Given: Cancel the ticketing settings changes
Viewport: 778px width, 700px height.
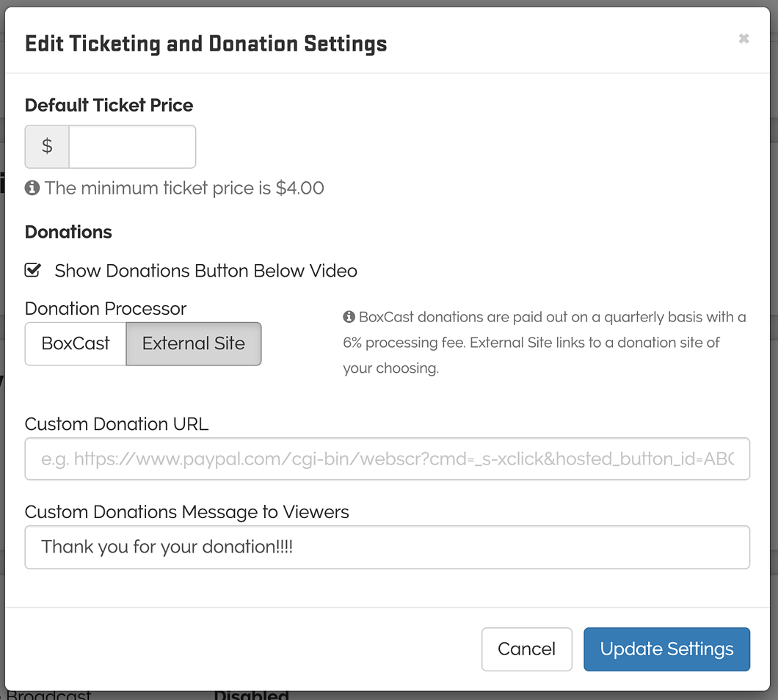Looking at the screenshot, I should point(526,649).
